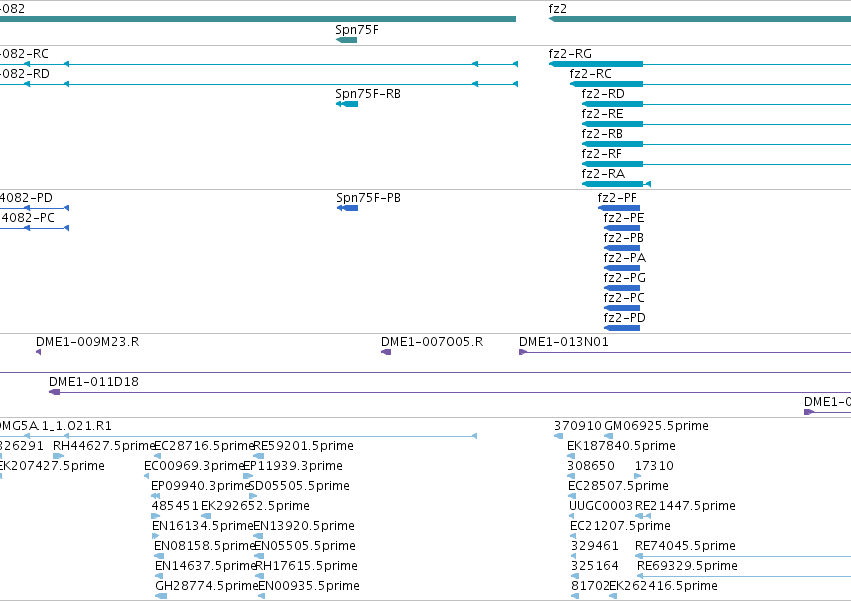Select the fz2-RE transcript label
Screen dimensions: 851x601
[x=602, y=114]
